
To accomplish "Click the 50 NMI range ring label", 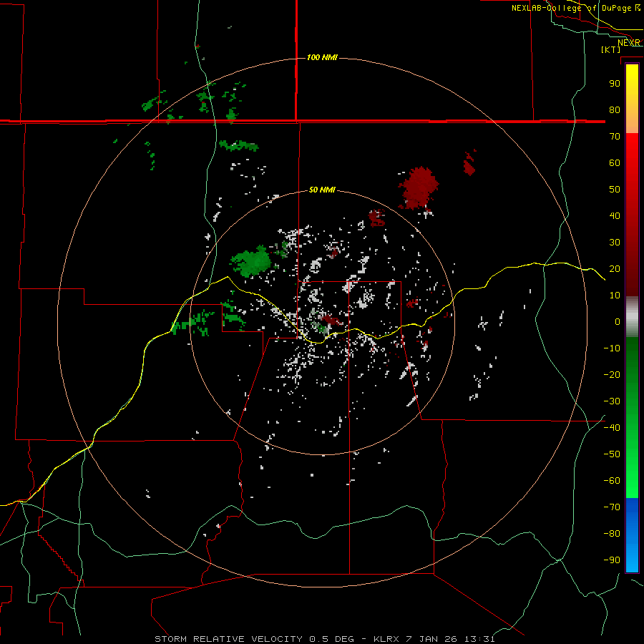I will (x=322, y=190).
